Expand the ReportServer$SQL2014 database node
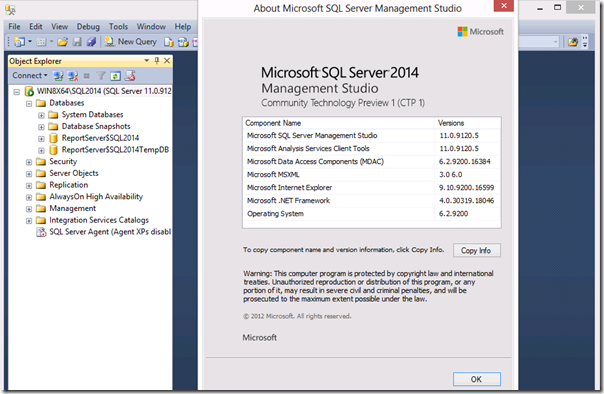This screenshot has width=604, height=394. coord(41,139)
